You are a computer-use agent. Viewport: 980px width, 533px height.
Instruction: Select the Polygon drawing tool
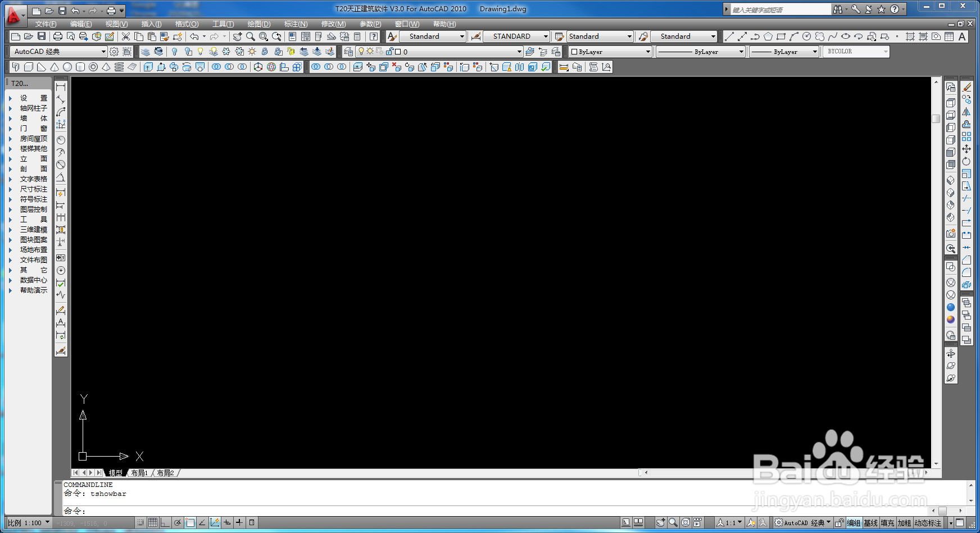[768, 37]
